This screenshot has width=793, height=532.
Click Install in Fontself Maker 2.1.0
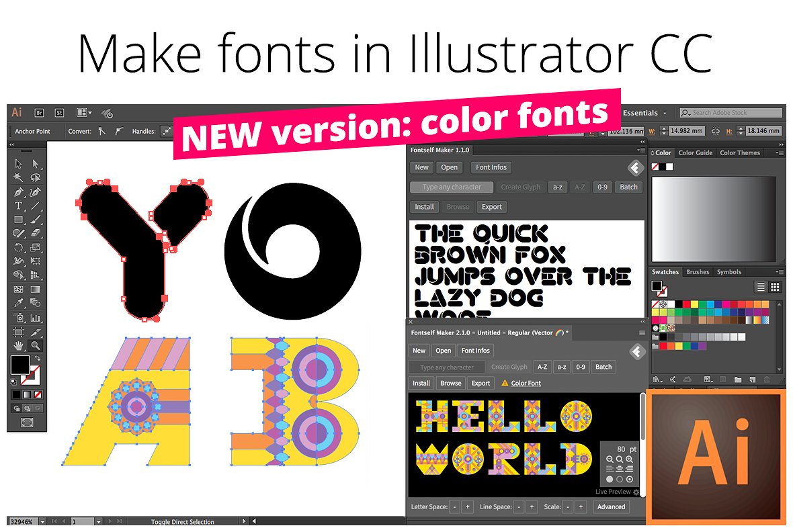[421, 383]
